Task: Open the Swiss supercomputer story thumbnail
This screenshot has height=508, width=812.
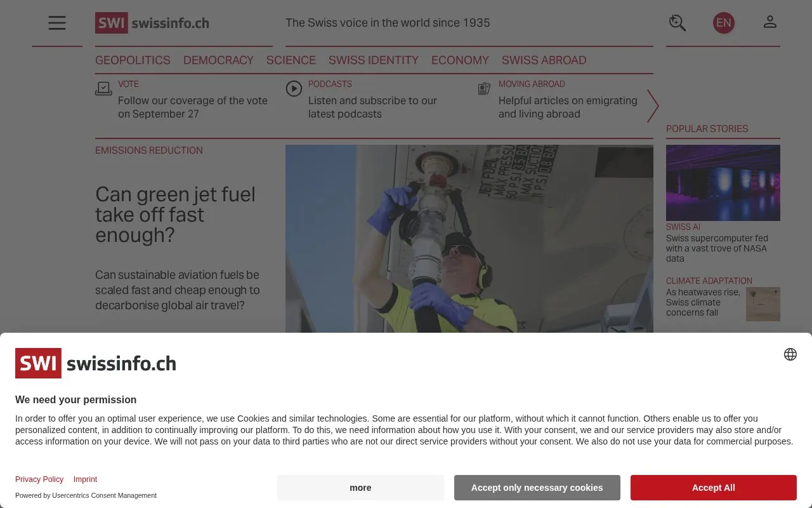Action: [x=723, y=183]
